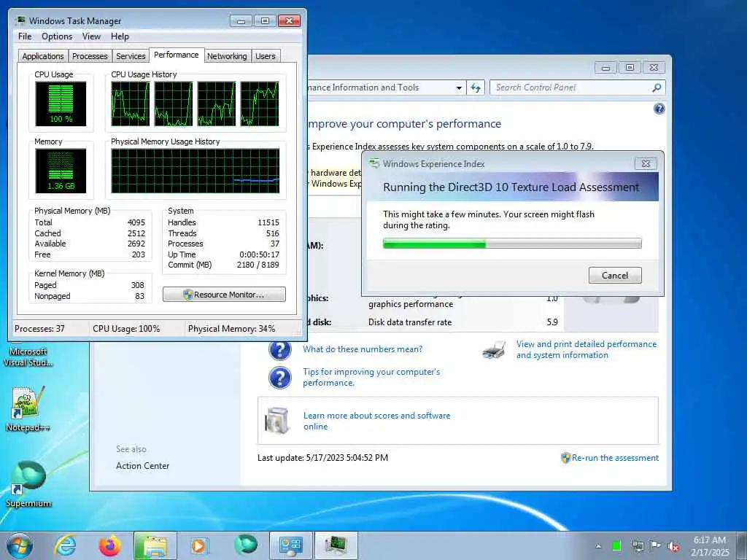The height and width of the screenshot is (560, 747).
Task: Click 'CPU Usage: 100%' in status bar
Action: [126, 329]
